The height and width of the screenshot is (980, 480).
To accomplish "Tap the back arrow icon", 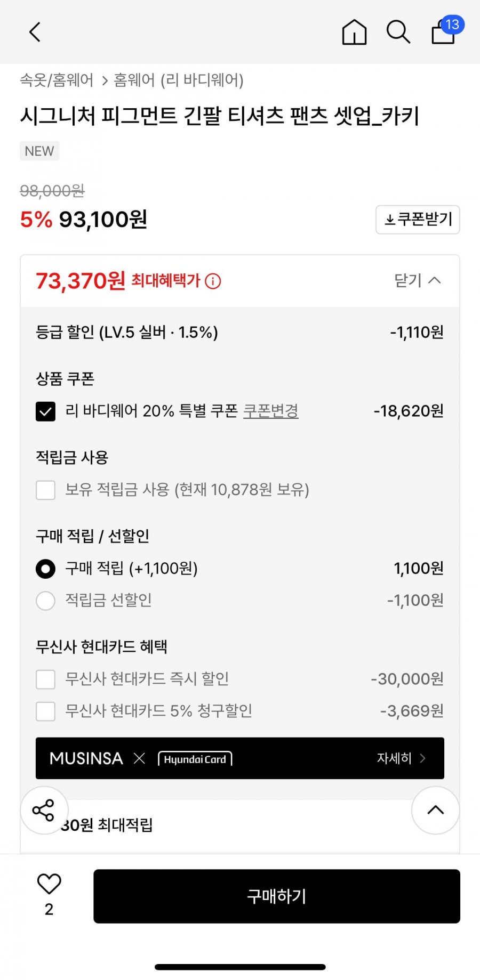I will click(x=35, y=32).
